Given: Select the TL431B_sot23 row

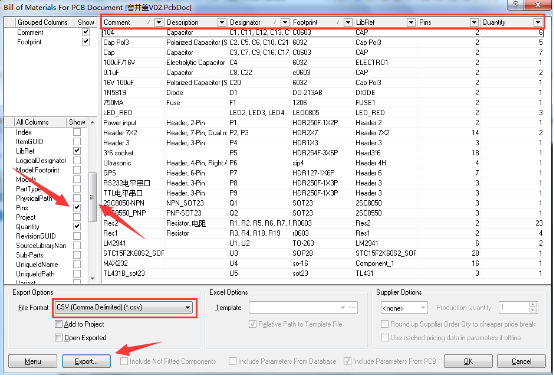Looking at the screenshot, I should 323,273.
